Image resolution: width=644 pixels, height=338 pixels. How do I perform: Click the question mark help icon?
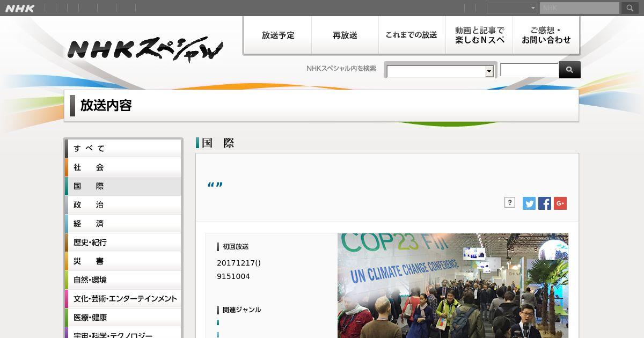pos(510,202)
